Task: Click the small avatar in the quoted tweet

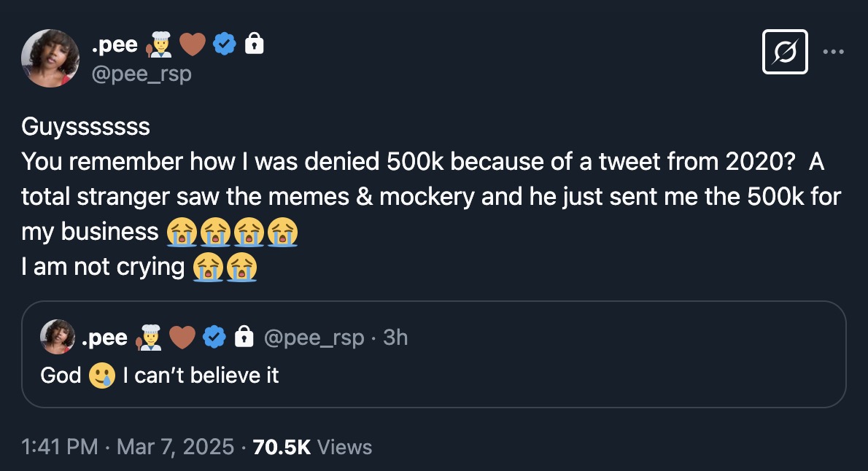Action: (59, 337)
